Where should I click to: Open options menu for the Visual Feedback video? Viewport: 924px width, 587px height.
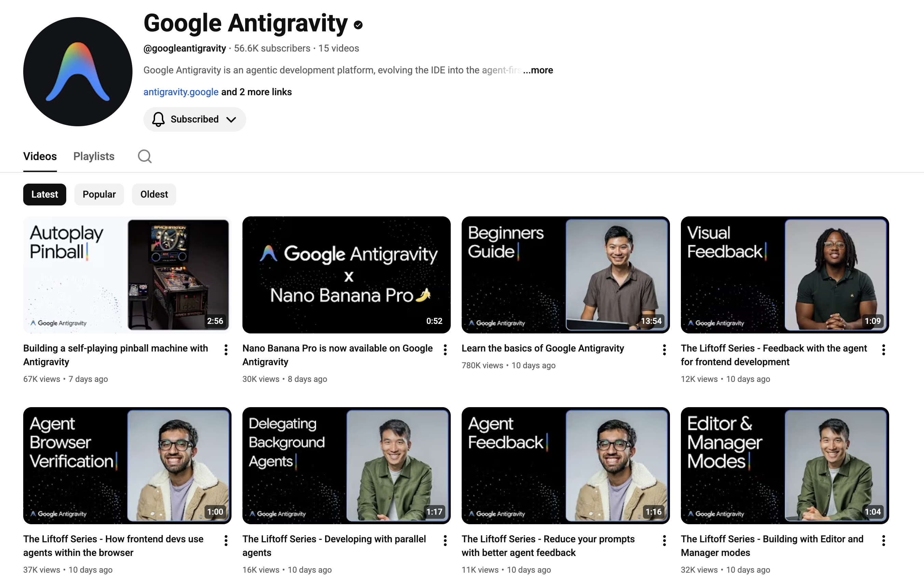(883, 350)
